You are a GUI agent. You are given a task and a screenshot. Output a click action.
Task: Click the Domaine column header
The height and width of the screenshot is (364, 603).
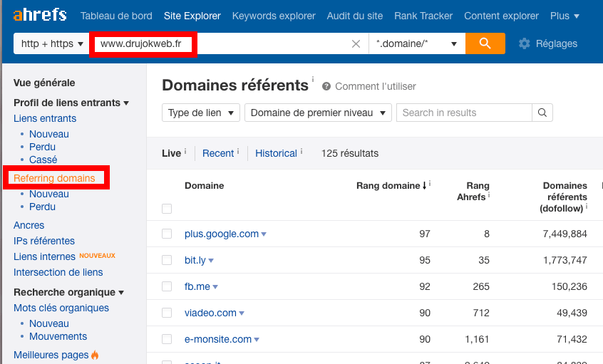(x=204, y=186)
